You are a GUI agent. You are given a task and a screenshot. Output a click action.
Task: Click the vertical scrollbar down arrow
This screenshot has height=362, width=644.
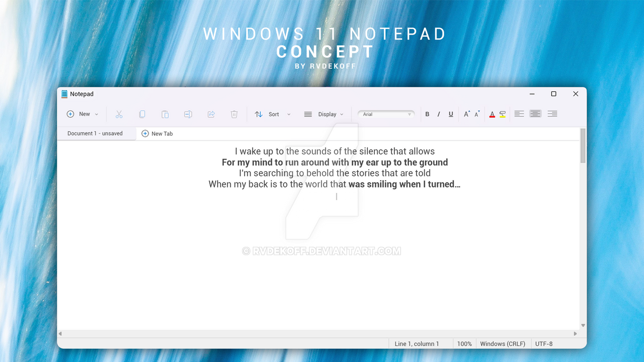[x=583, y=325]
